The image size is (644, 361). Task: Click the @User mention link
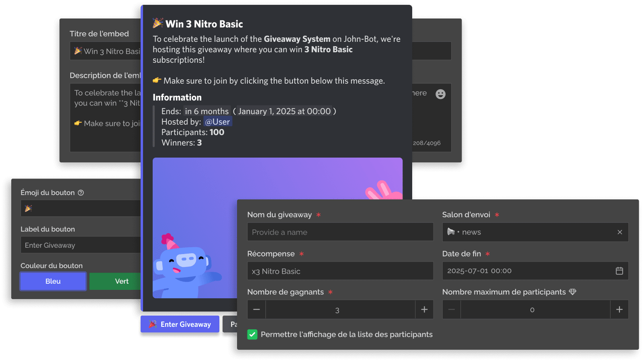click(217, 122)
